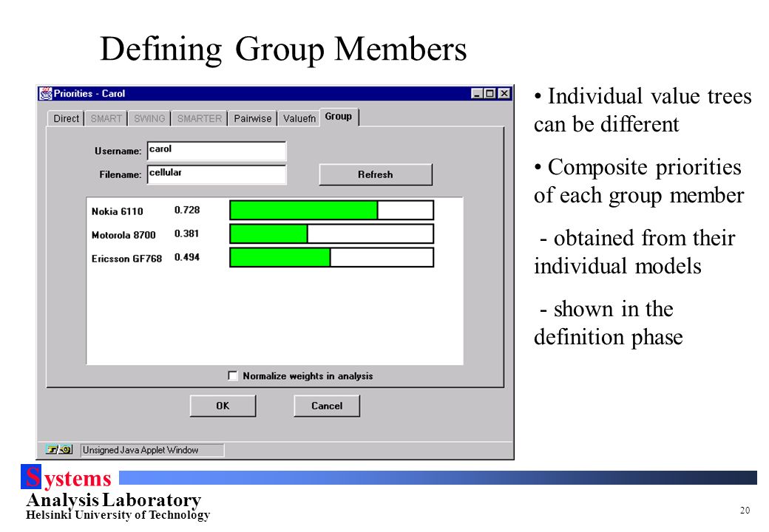Select the Group tab
This screenshot has width=769, height=532.
tap(339, 117)
